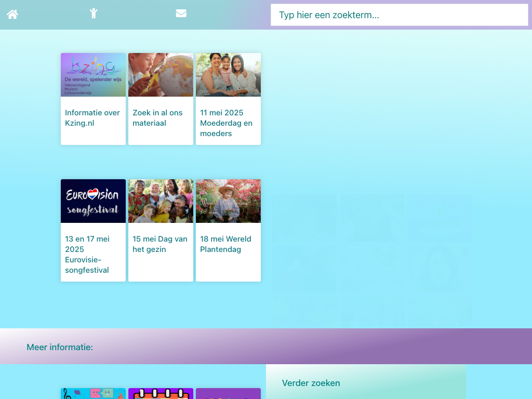The image size is (532, 399).
Task: Open the child figure icon
Action: pos(94,13)
